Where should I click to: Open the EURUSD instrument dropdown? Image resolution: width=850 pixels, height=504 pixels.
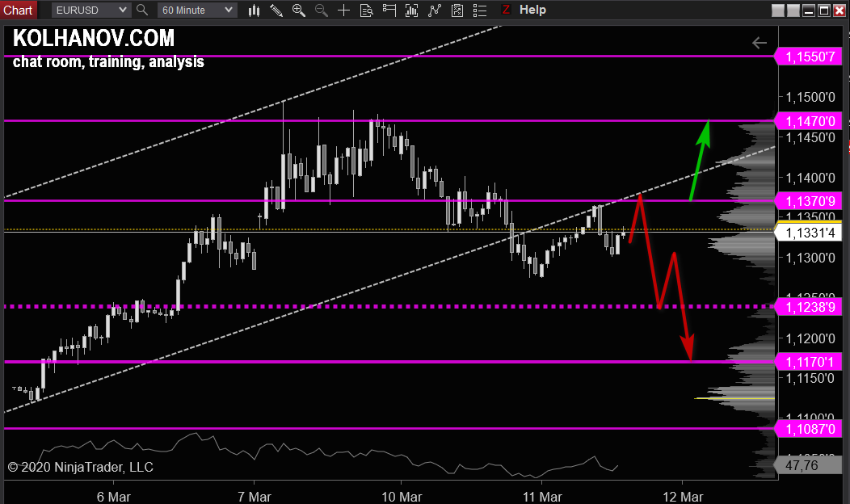pos(90,10)
